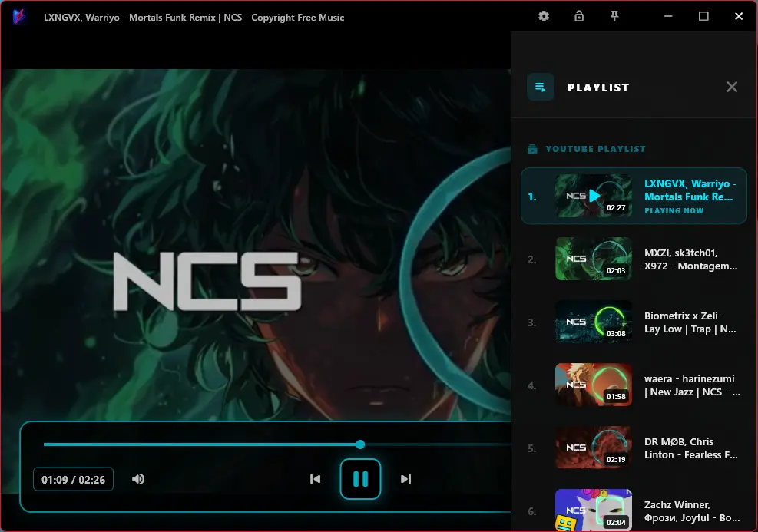The height and width of the screenshot is (532, 758).
Task: Click the seek bar progress handle
Action: pos(360,444)
